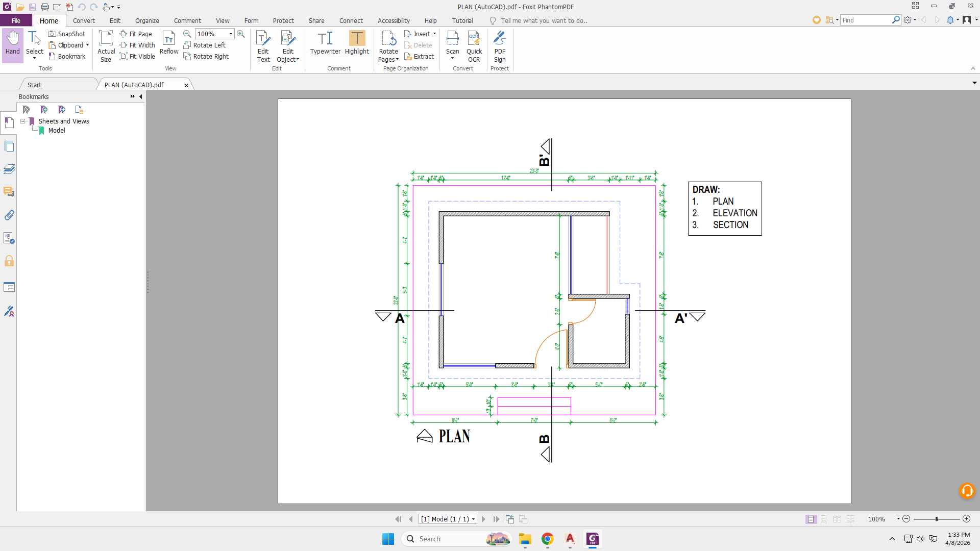980x551 pixels.
Task: Enable continuous facing view mode
Action: (850, 519)
